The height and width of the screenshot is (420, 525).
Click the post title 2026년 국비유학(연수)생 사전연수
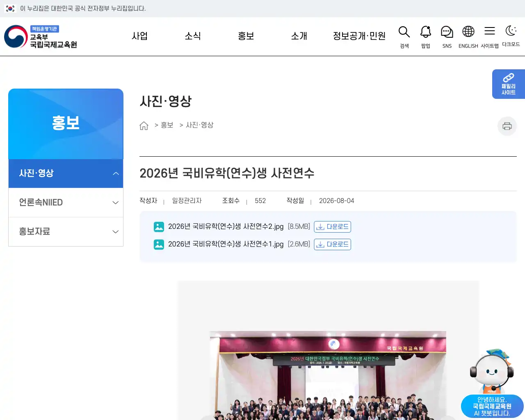[227, 173]
